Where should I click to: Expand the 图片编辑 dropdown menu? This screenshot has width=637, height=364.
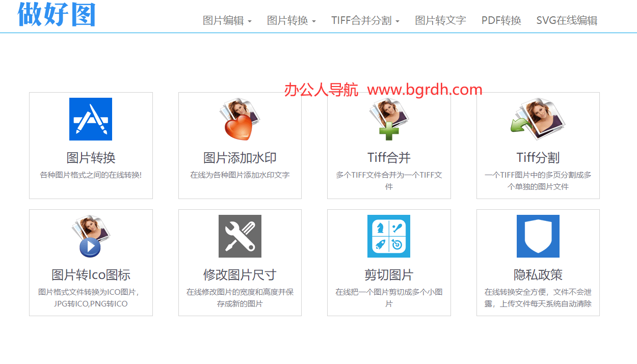pos(227,20)
